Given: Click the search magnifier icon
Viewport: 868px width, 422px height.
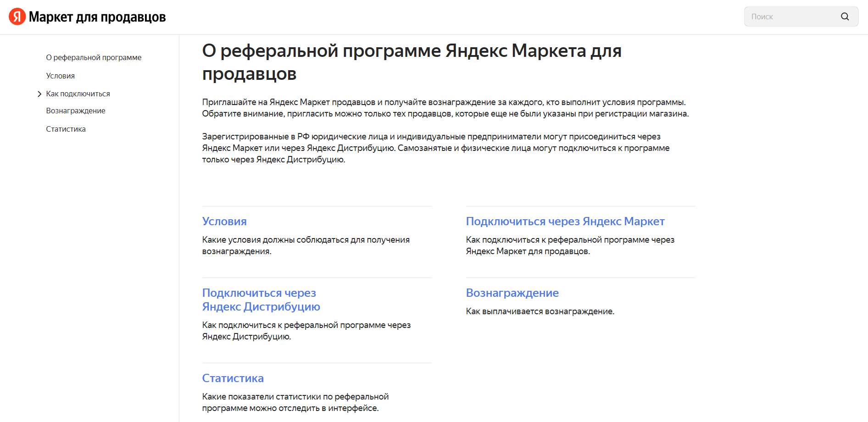Looking at the screenshot, I should pyautogui.click(x=845, y=17).
